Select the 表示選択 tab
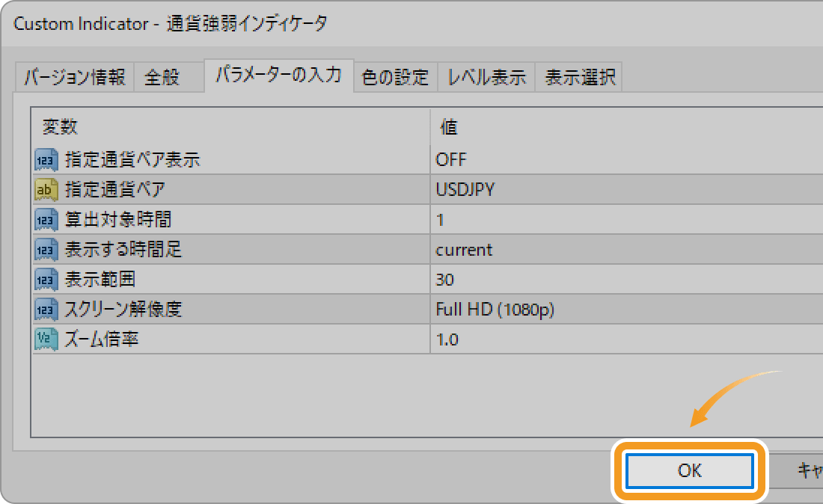This screenshot has height=504, width=823. (x=579, y=78)
